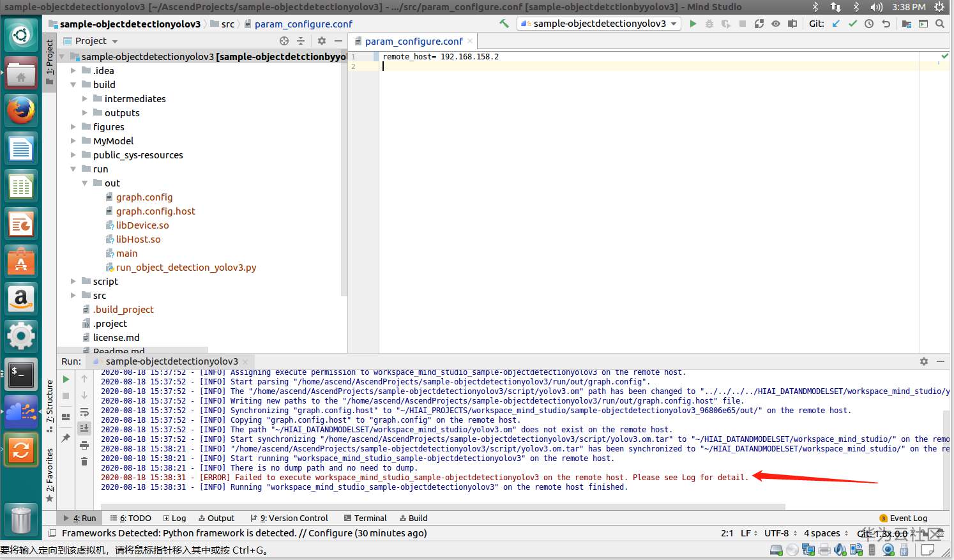Click the Git Revert icon

pyautogui.click(x=886, y=24)
